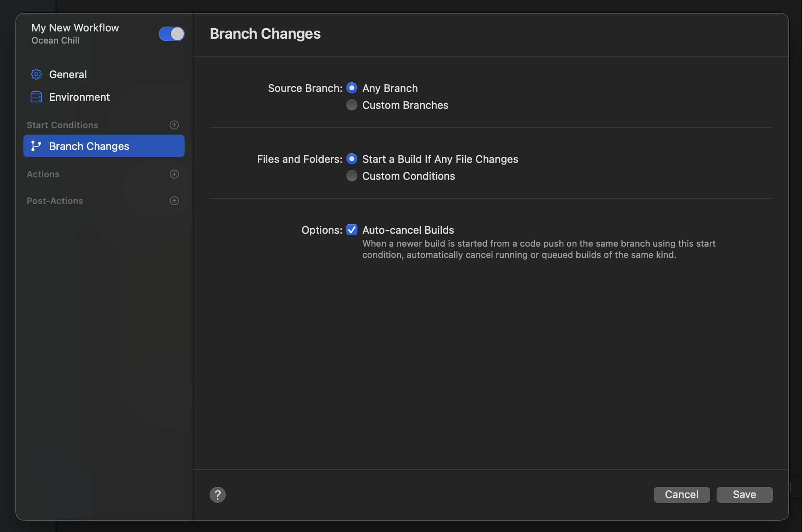802x532 pixels.
Task: Select Custom Branches radio button
Action: click(352, 105)
